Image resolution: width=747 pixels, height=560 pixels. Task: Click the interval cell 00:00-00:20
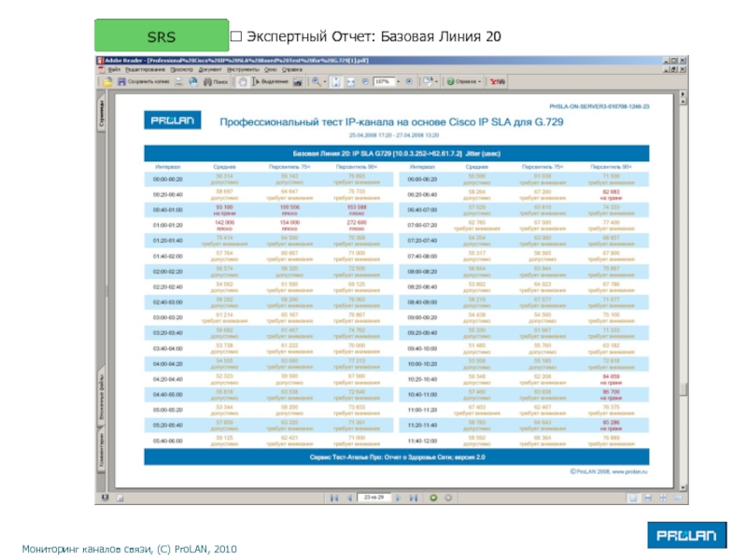168,179
